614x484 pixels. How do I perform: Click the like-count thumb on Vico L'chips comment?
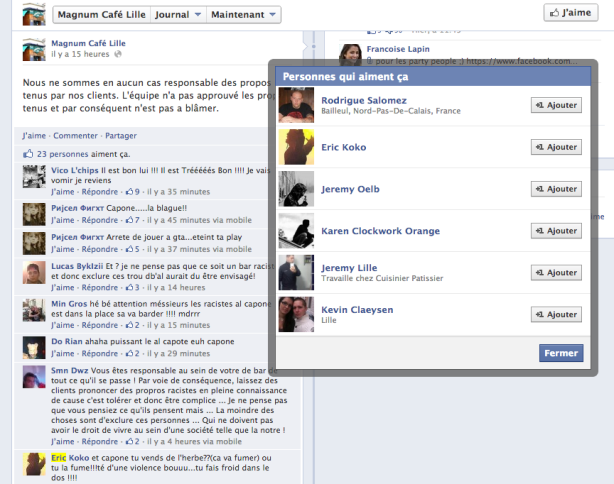[x=129, y=191]
